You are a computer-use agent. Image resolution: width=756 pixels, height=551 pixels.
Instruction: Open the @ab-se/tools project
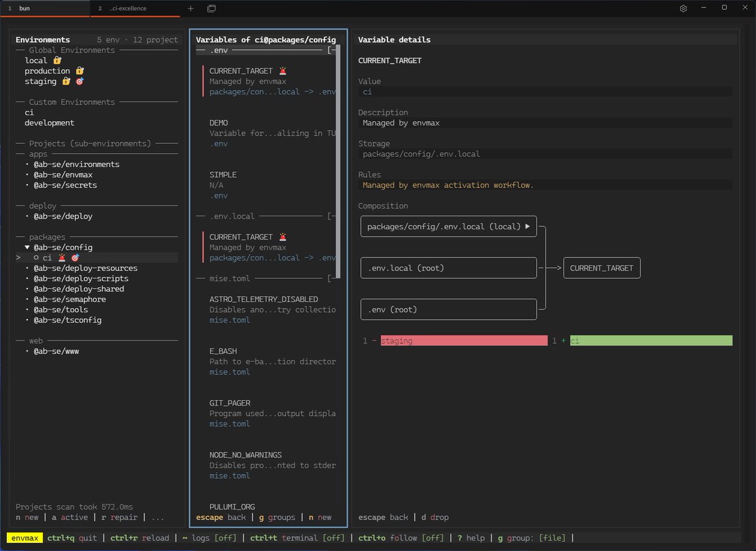(60, 310)
